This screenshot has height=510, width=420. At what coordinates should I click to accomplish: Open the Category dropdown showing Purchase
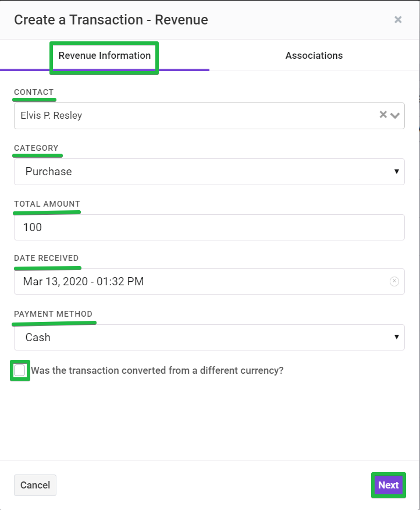209,172
